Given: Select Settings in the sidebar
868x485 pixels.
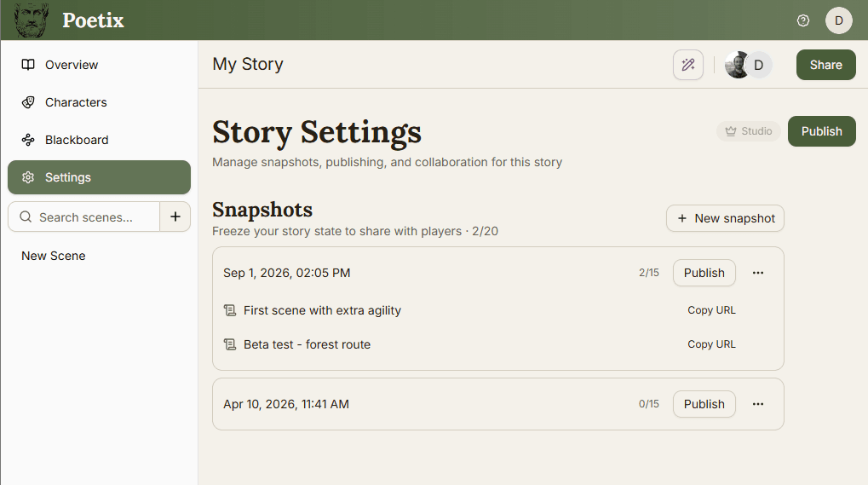Looking at the screenshot, I should tap(99, 177).
